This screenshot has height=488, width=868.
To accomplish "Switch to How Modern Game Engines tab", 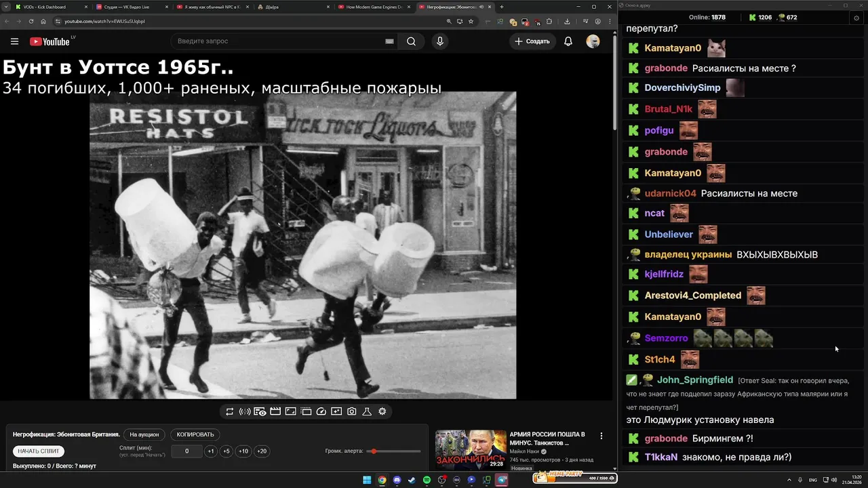I will (372, 7).
